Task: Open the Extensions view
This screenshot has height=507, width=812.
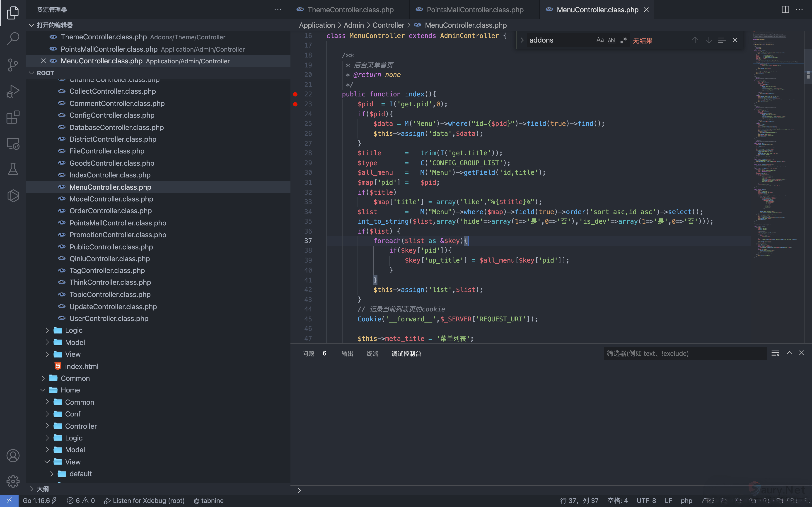Action: pos(13,117)
